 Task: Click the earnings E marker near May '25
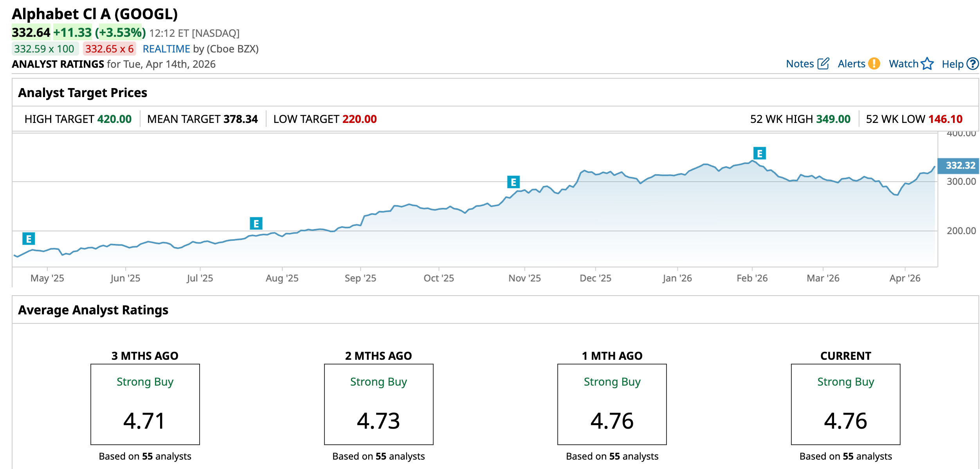click(x=29, y=239)
